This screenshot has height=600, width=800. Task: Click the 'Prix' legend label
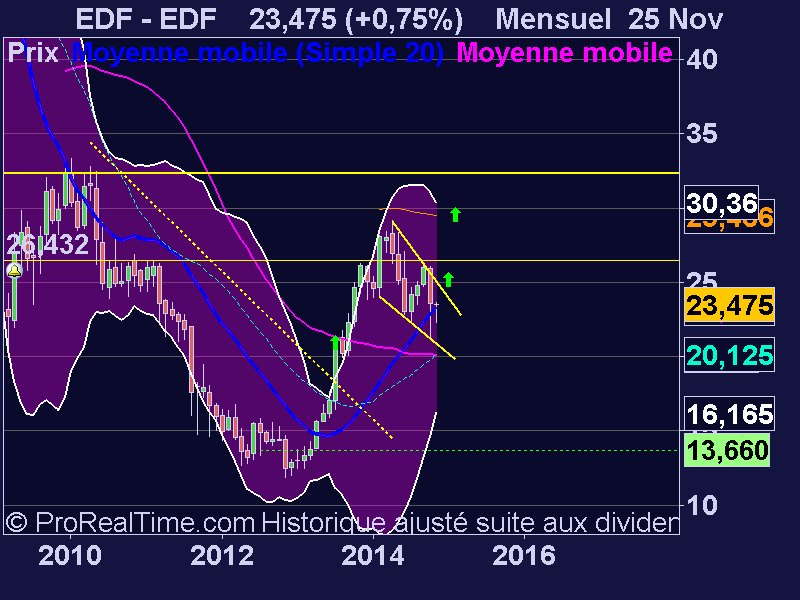[x=33, y=52]
